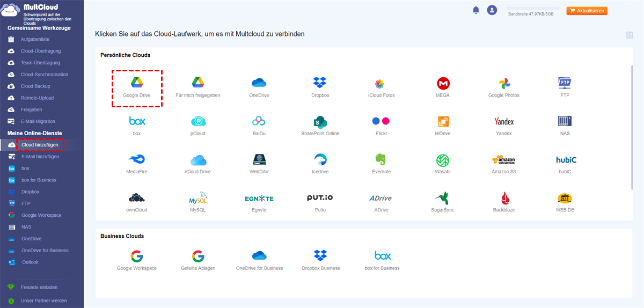This screenshot has width=644, height=308.
Task: Select the Egnyte icon
Action: [259, 198]
